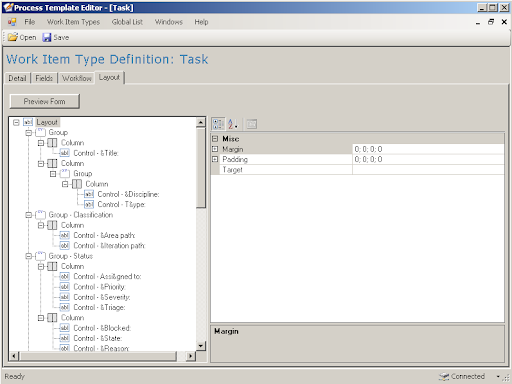Close the inner Task document window
This screenshot has width=512, height=384.
504,22
